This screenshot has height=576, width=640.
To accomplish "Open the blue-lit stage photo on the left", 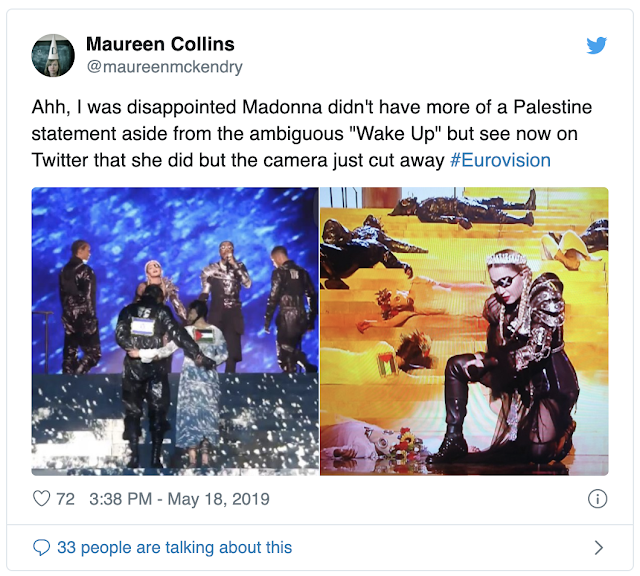I will [x=175, y=331].
